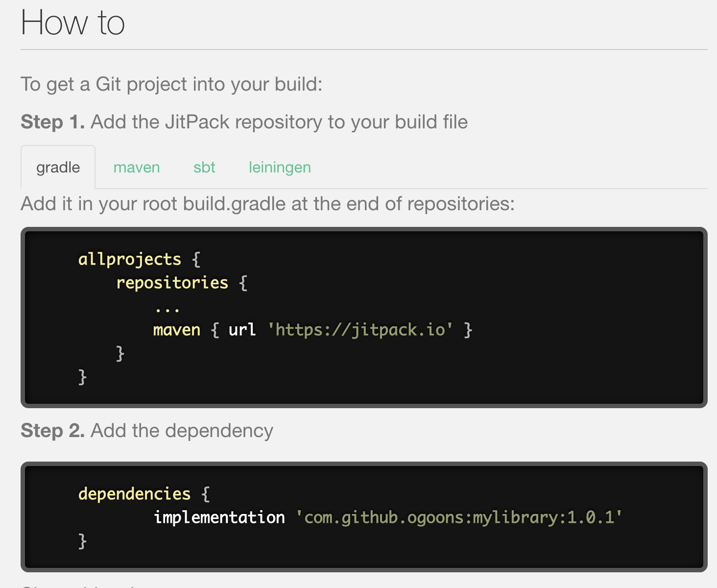Viewport: 717px width, 588px height.
Task: Click the 'repositories' keyword in code
Action: coord(172,283)
